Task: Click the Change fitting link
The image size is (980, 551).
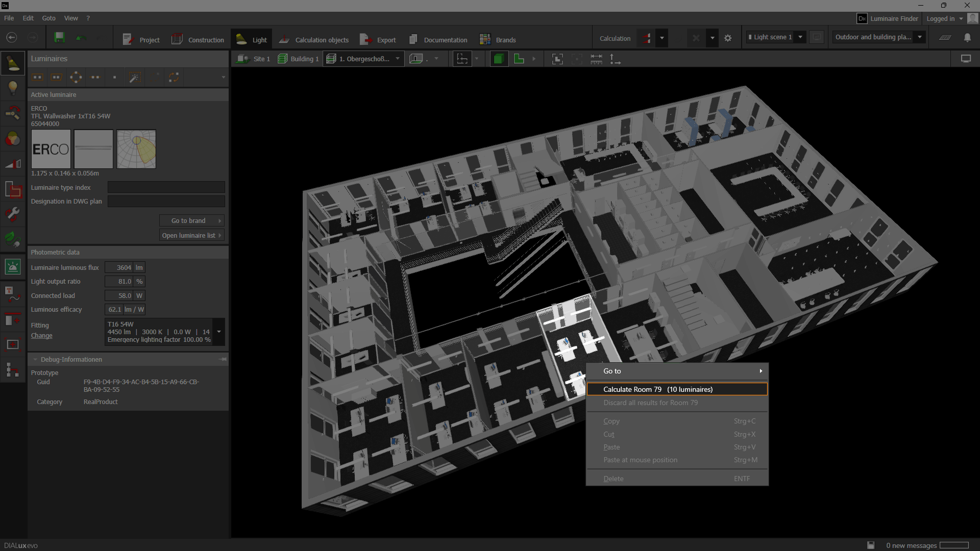Action: click(41, 336)
